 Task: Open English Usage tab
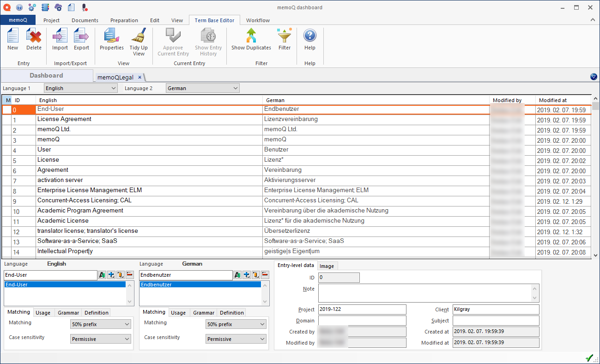pyautogui.click(x=43, y=313)
